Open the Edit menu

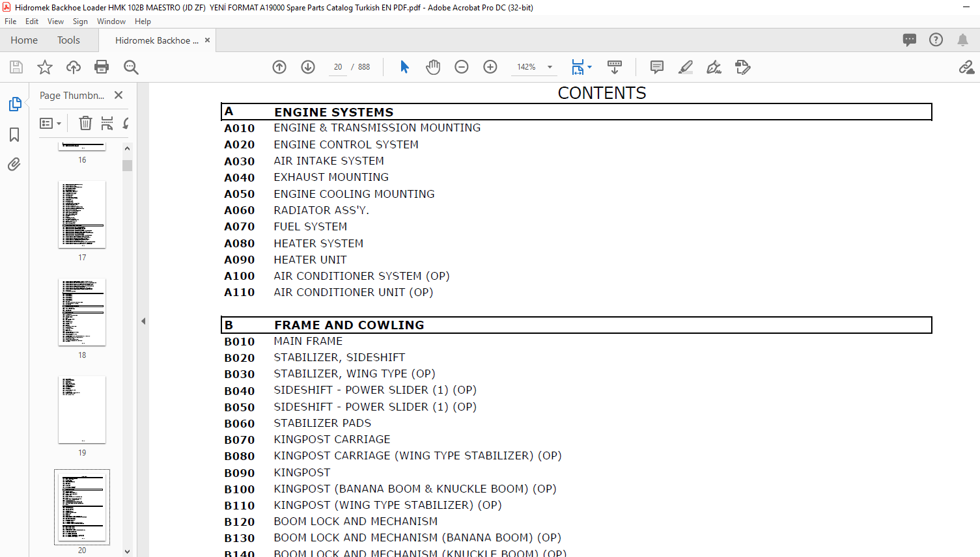[x=32, y=21]
